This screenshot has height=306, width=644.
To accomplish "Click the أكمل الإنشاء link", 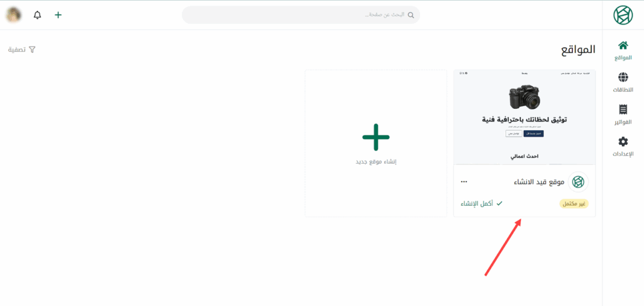I will point(481,203).
